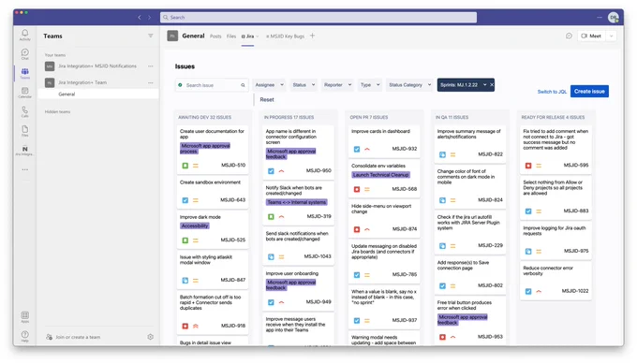Open the Jira Integration app icon

24,150
